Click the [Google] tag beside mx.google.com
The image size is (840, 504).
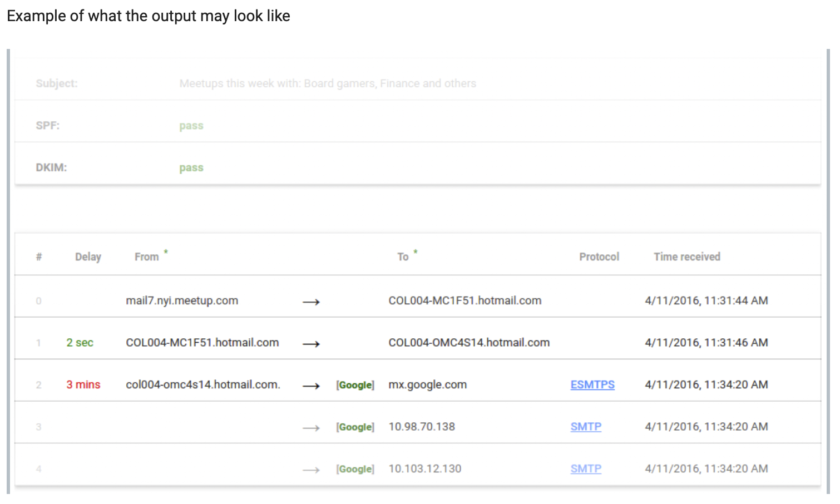pyautogui.click(x=355, y=385)
